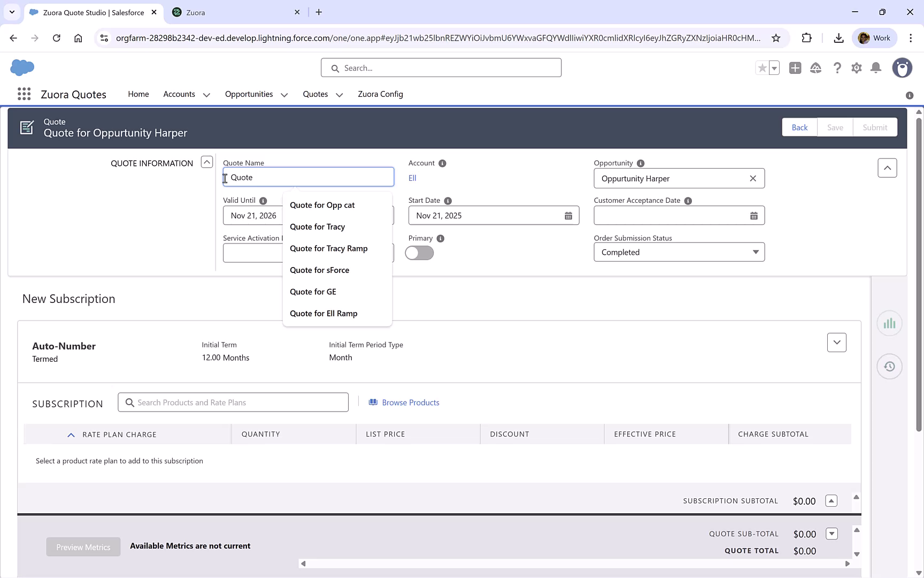This screenshot has height=578, width=924.
Task: Select 'Quote for Tracy' from suggestions
Action: click(317, 226)
